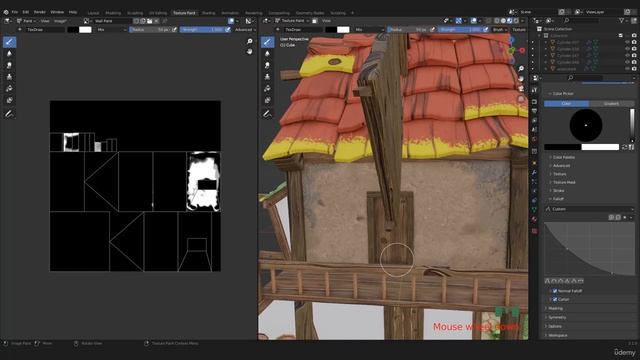The width and height of the screenshot is (640, 360).
Task: Select Annotate tool in 3D viewport toolbar
Action: tap(267, 114)
